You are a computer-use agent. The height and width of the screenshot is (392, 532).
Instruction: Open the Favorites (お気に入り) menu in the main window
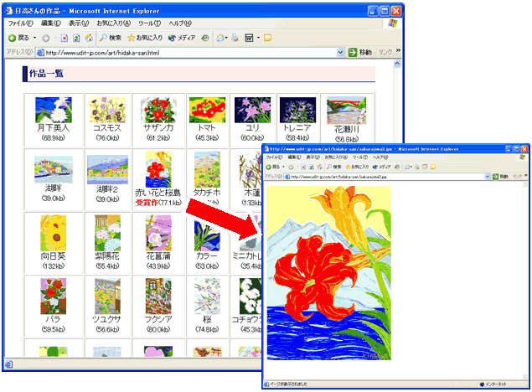[114, 23]
